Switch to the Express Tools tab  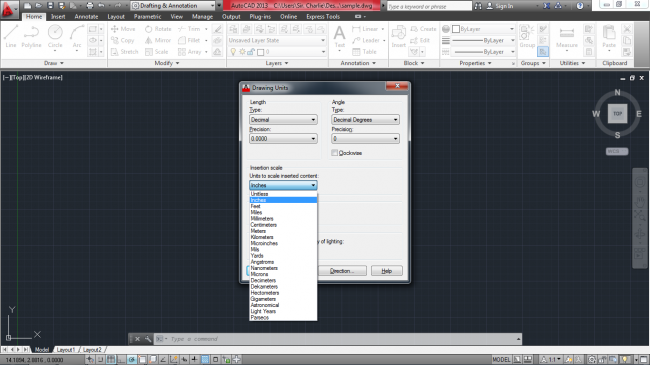323,17
